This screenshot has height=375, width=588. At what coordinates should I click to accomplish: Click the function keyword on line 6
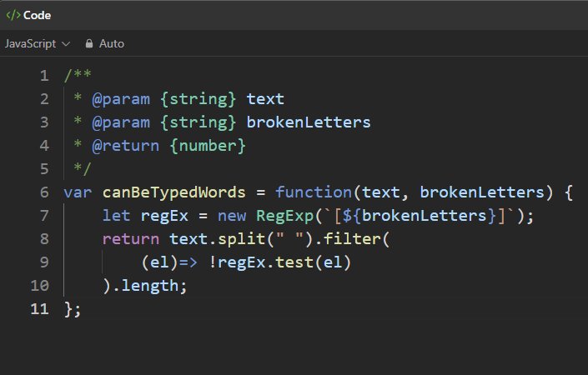[x=314, y=192]
